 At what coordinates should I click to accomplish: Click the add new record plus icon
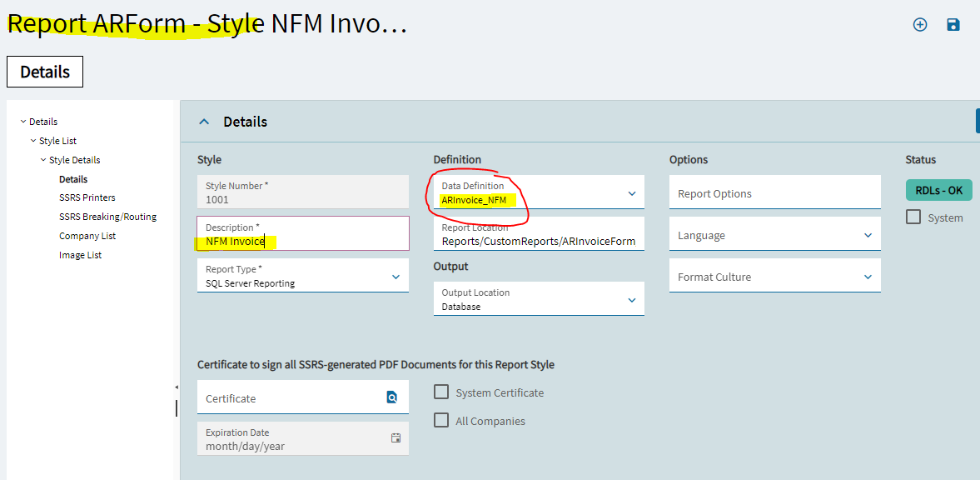(920, 24)
